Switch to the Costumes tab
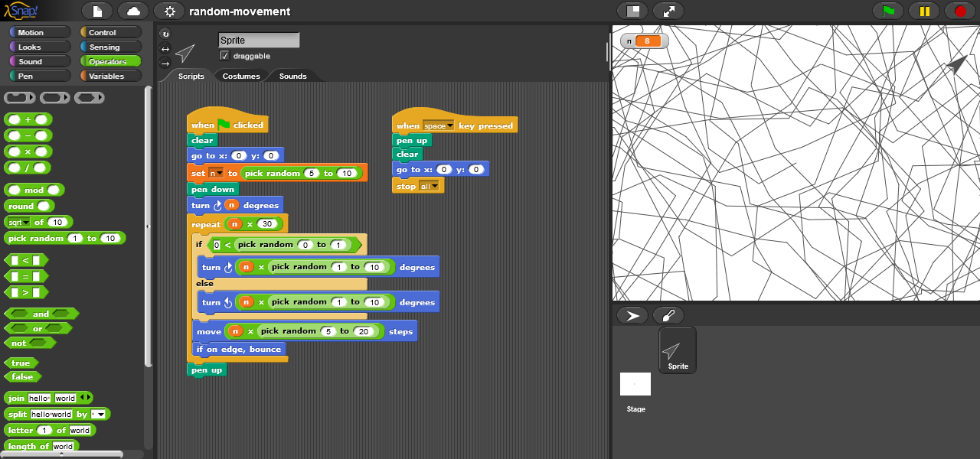980x459 pixels. (x=241, y=76)
